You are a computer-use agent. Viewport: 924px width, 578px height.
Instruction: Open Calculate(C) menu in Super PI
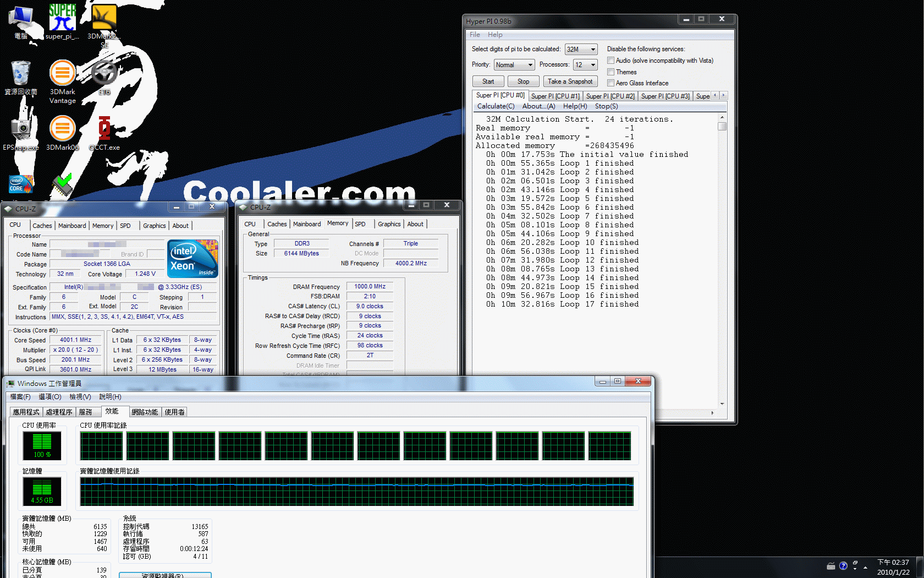tap(496, 106)
